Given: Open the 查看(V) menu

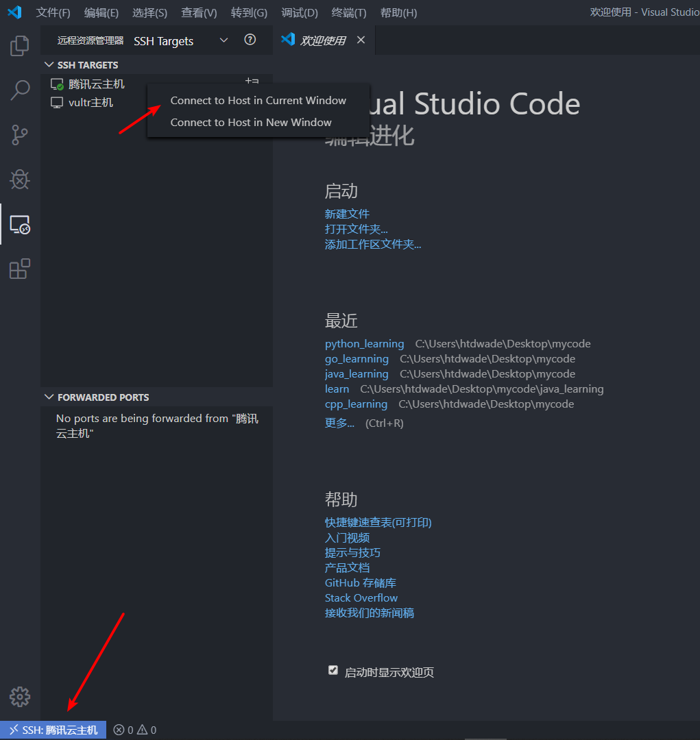Looking at the screenshot, I should 199,13.
